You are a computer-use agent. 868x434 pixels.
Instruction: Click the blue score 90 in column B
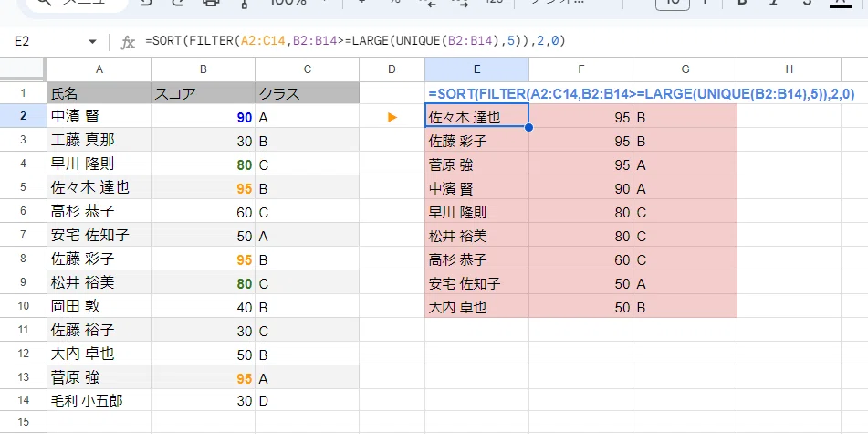pos(204,116)
